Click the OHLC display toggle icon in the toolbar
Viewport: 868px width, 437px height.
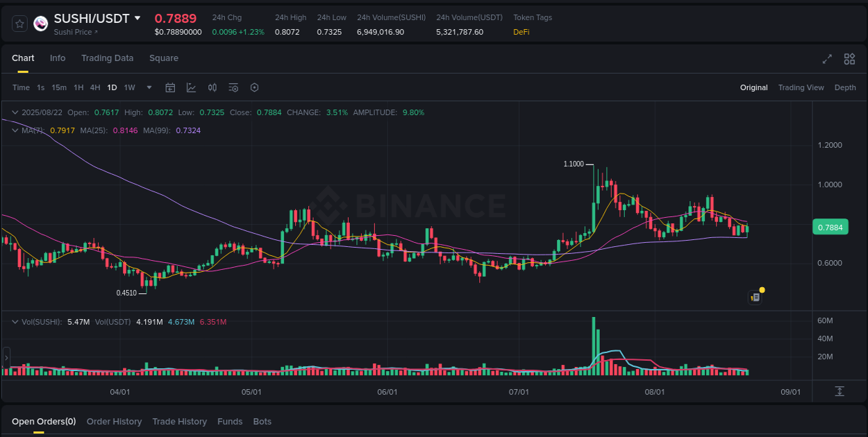(x=212, y=87)
